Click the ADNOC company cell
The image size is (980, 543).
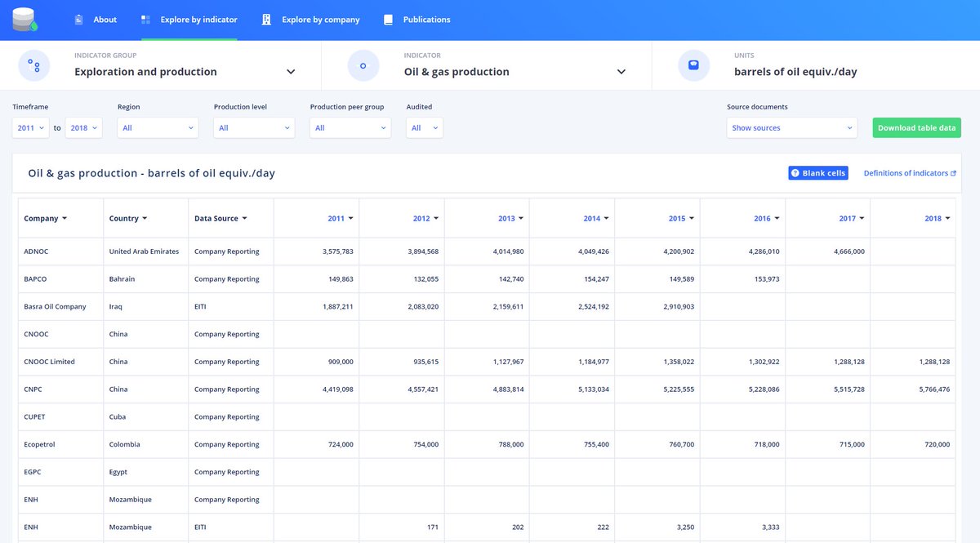60,251
